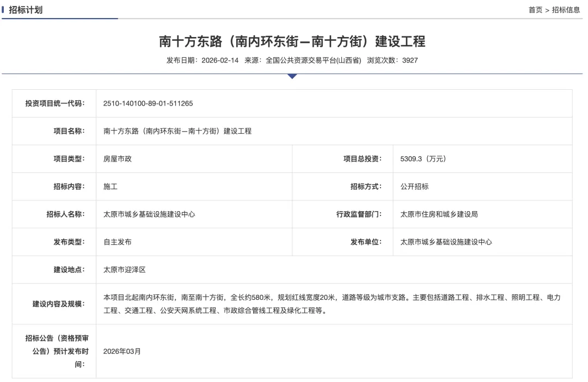Click the 发布单位 label
This screenshot has width=588, height=382.
[366, 242]
